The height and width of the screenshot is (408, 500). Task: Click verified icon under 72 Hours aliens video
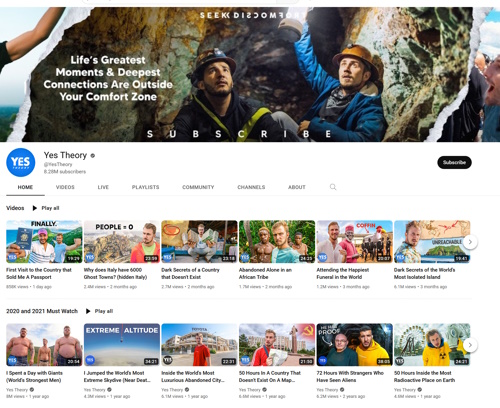[x=342, y=389]
